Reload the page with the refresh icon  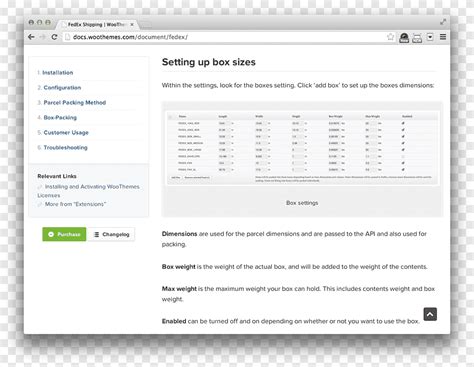[x=54, y=37]
